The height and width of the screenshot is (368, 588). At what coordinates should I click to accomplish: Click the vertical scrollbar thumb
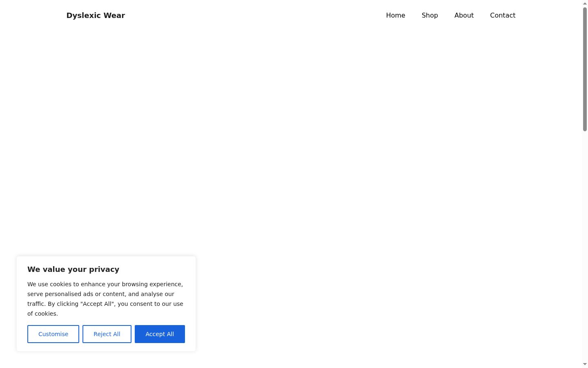(x=585, y=69)
